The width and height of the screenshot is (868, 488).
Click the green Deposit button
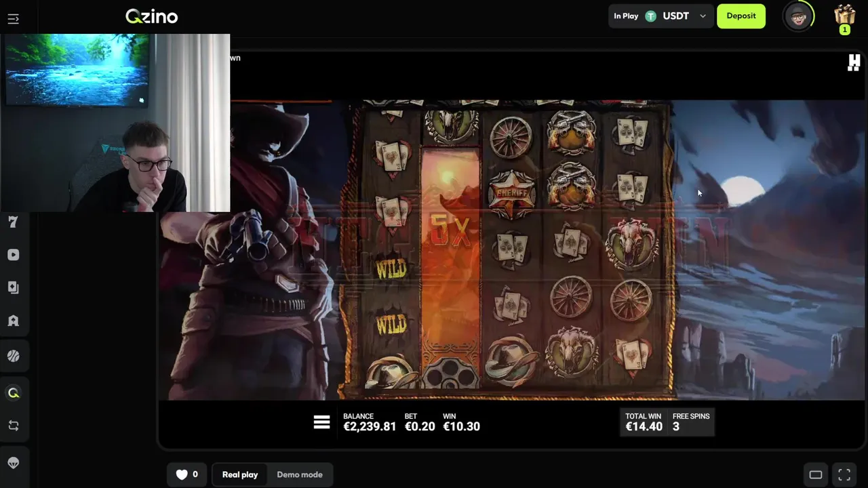click(741, 16)
